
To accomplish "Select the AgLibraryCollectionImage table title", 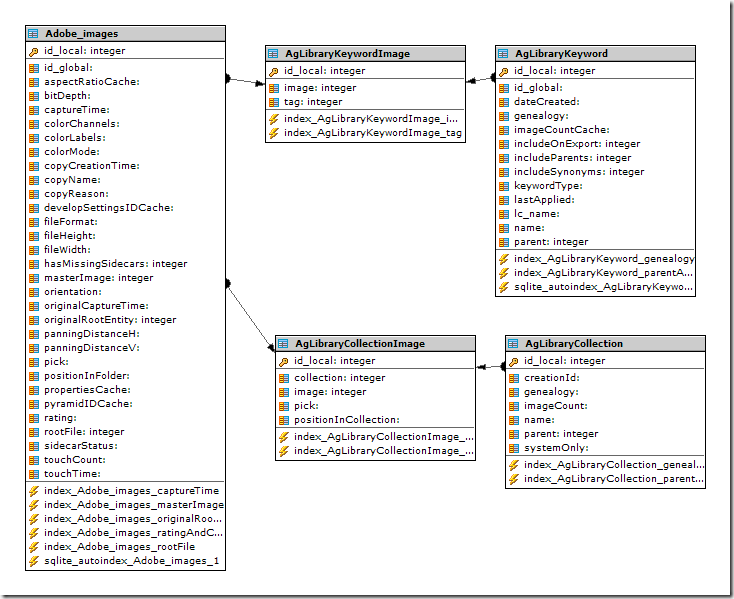I will [360, 344].
